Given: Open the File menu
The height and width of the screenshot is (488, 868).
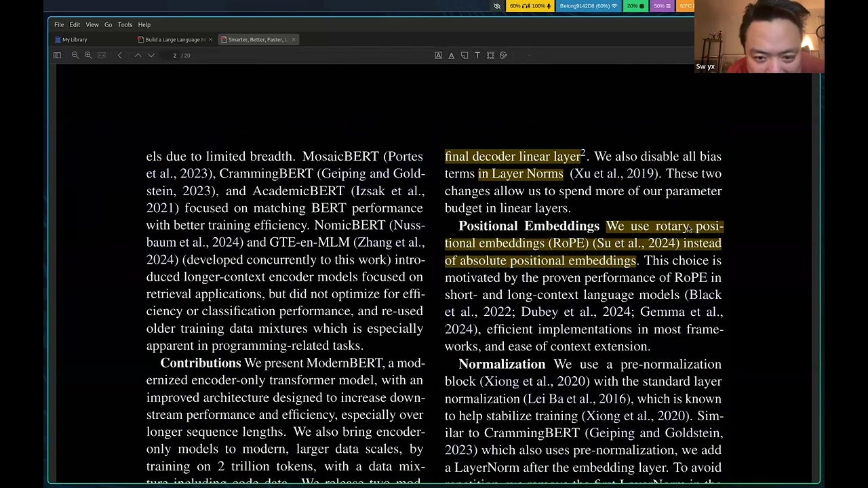Looking at the screenshot, I should (59, 24).
